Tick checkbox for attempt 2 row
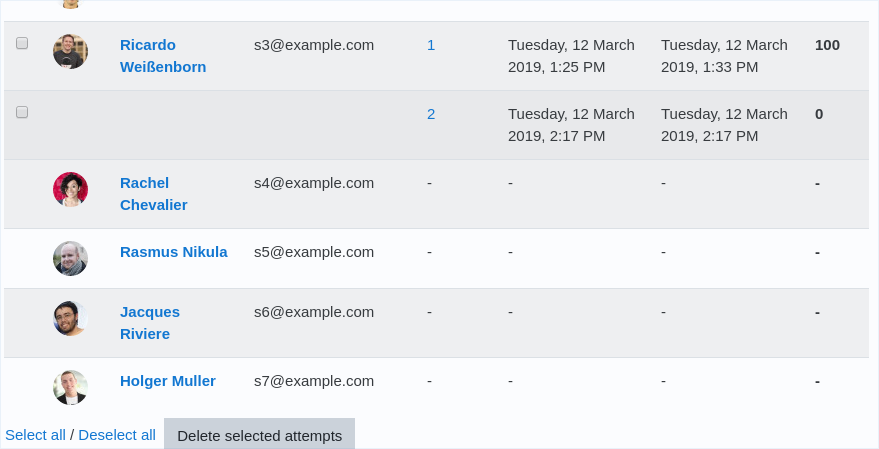This screenshot has height=449, width=879. [x=22, y=112]
